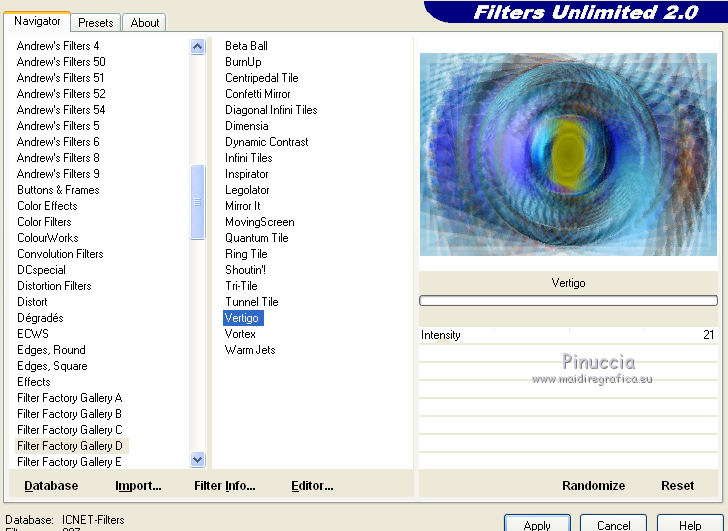The width and height of the screenshot is (728, 531).
Task: Click the Vertigo preview image
Action: pyautogui.click(x=568, y=155)
